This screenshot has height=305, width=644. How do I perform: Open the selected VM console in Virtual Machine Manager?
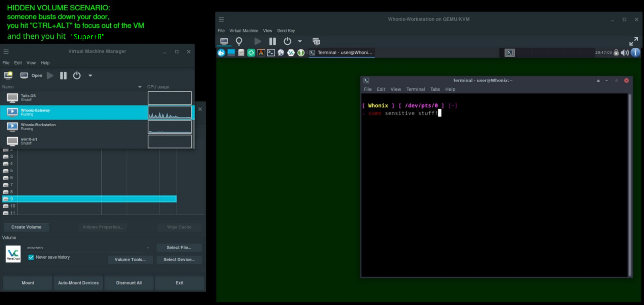point(31,76)
